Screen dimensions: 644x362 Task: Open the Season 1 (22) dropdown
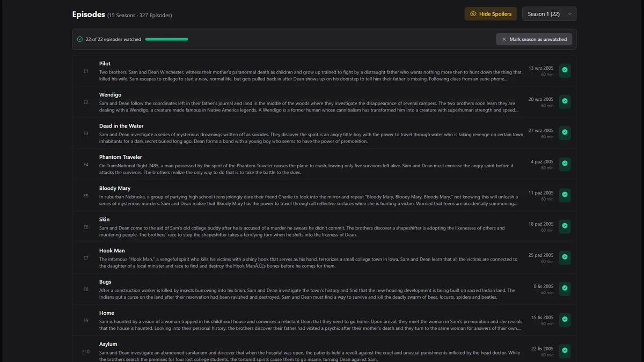548,14
